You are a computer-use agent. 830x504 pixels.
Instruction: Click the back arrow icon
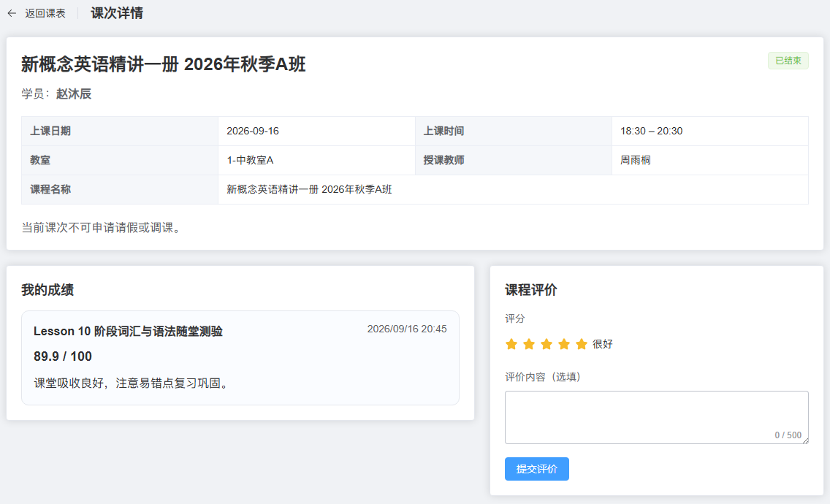pos(12,13)
